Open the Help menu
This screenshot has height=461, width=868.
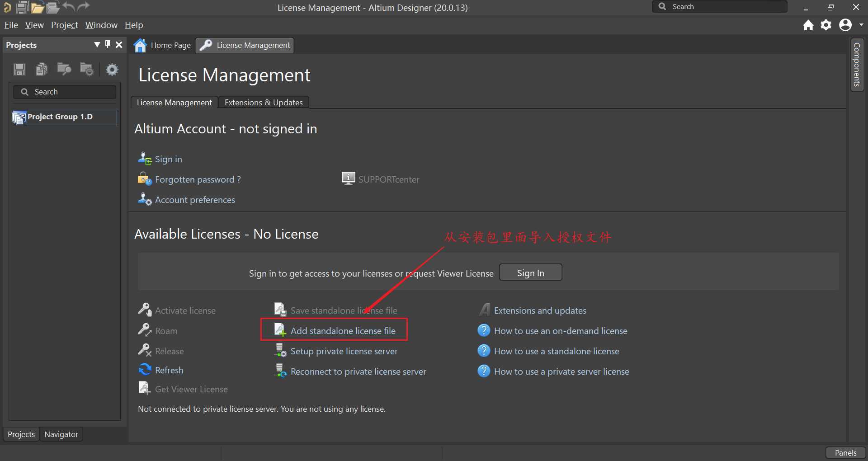tap(134, 25)
